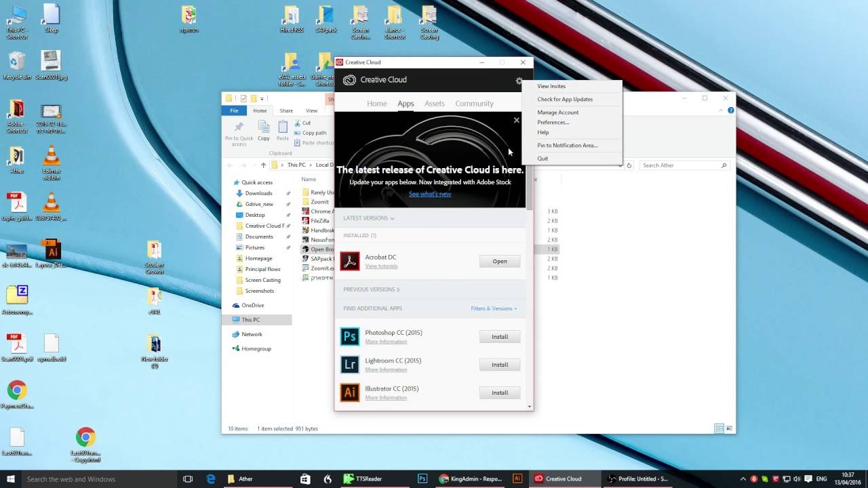
Task: Switch Explorer to large icons view layout
Action: coord(729,428)
